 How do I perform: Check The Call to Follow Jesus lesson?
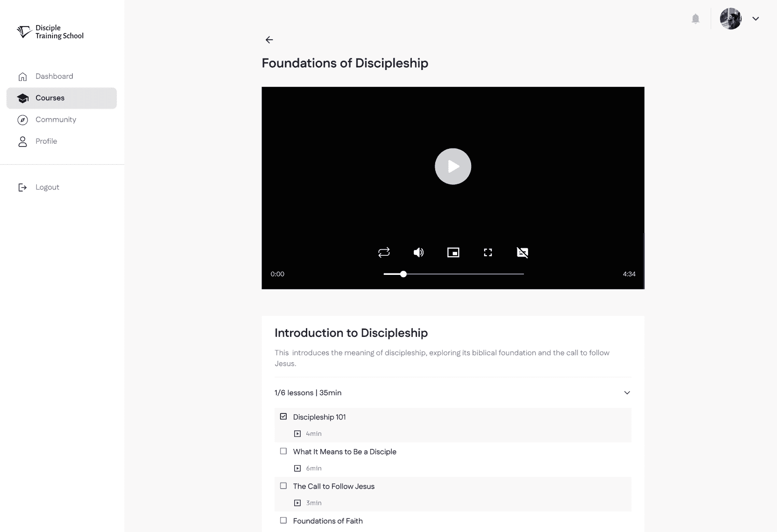point(283,485)
